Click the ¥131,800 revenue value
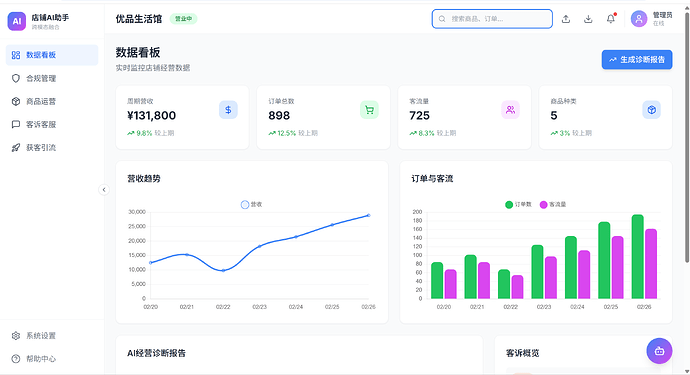Screen dimensions: 690x375 [151, 116]
